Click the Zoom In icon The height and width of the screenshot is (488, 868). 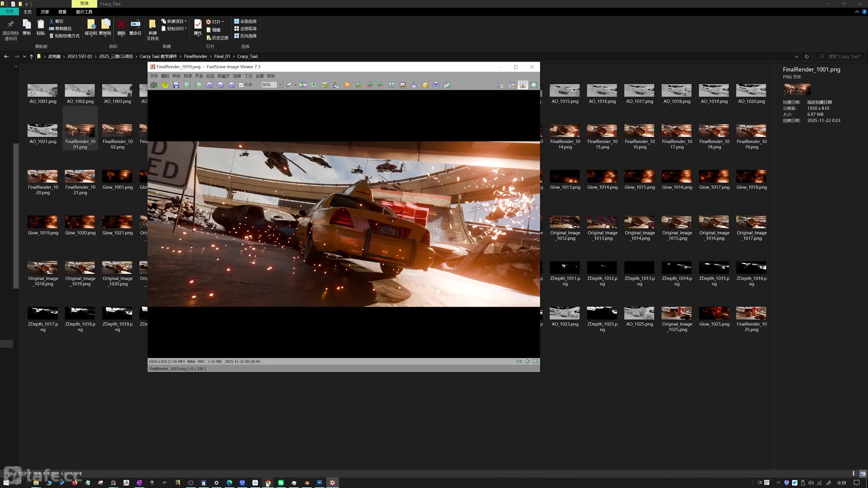click(209, 85)
